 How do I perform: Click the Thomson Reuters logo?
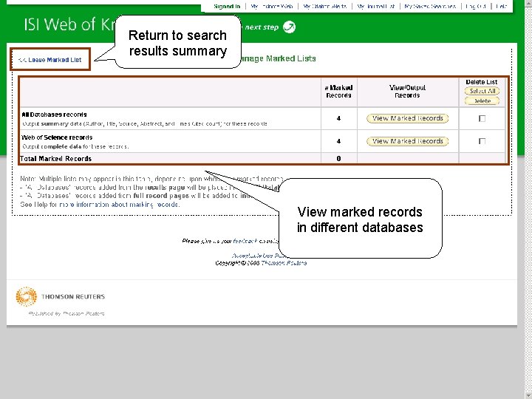[x=61, y=296]
